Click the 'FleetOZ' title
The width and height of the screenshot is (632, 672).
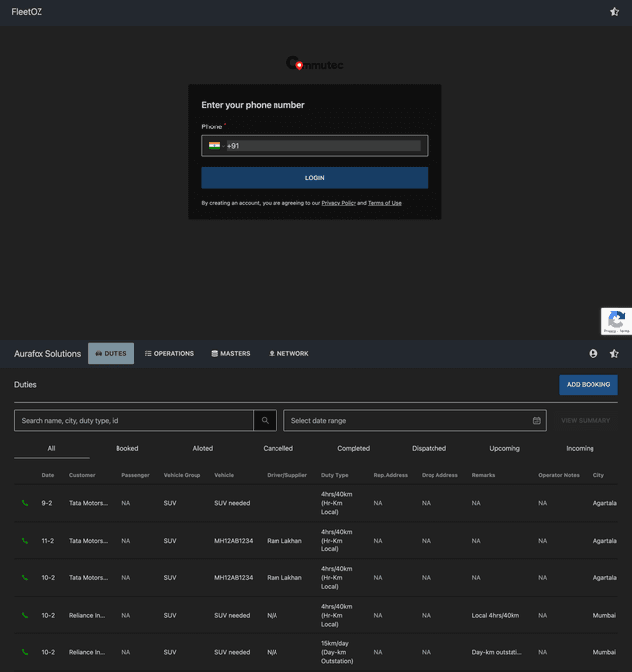tap(27, 12)
